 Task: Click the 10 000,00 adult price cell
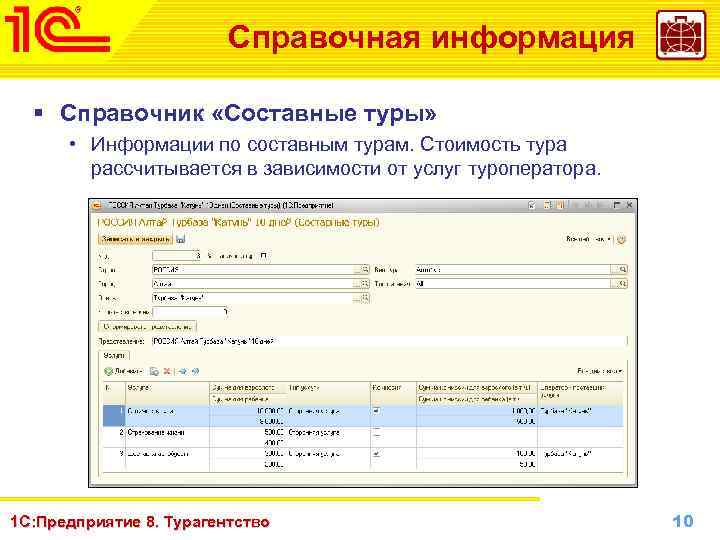tap(248, 411)
